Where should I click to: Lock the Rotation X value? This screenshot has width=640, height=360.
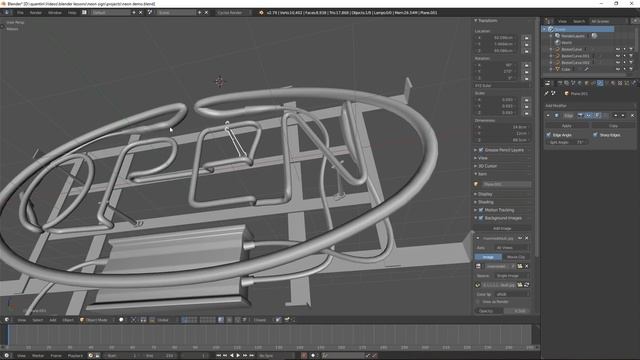click(x=527, y=65)
